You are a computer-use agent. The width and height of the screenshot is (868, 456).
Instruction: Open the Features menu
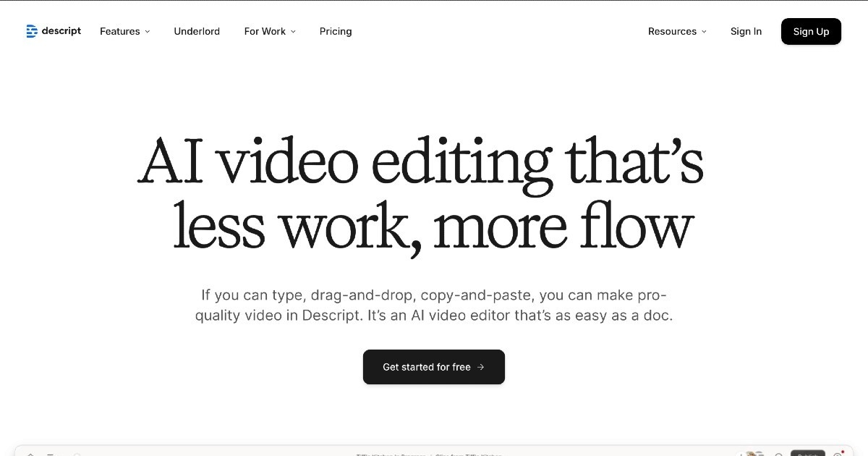[x=120, y=31]
